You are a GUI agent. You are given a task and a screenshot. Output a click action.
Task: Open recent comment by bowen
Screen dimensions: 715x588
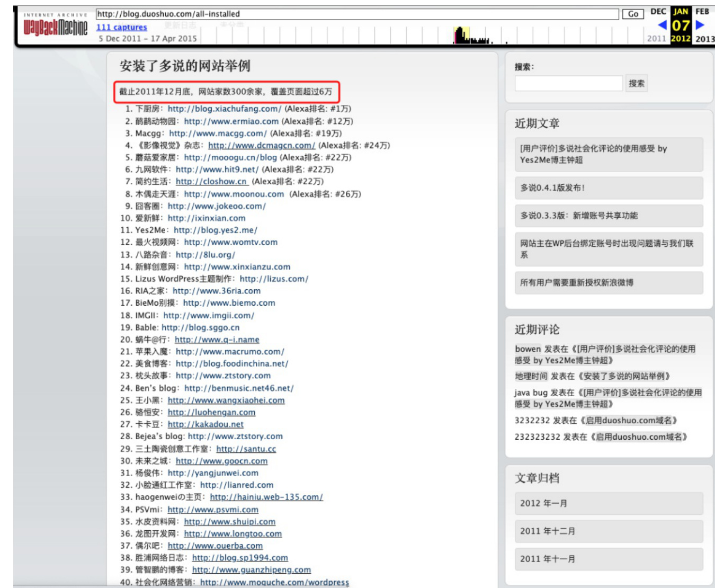pos(605,354)
